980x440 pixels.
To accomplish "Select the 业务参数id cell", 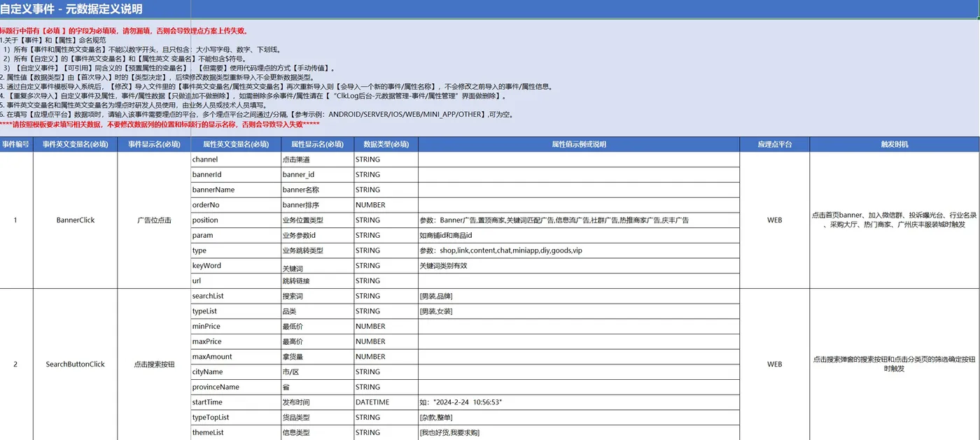I will [x=317, y=235].
